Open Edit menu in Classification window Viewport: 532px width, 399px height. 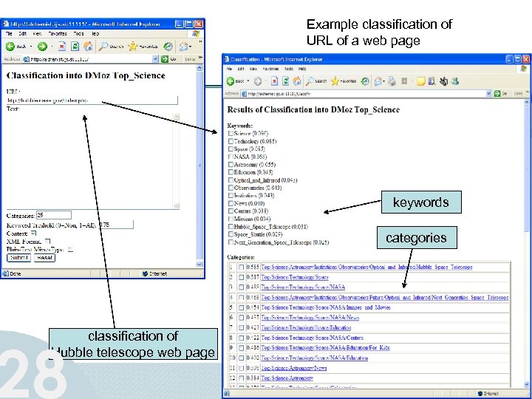pyautogui.click(x=241, y=69)
